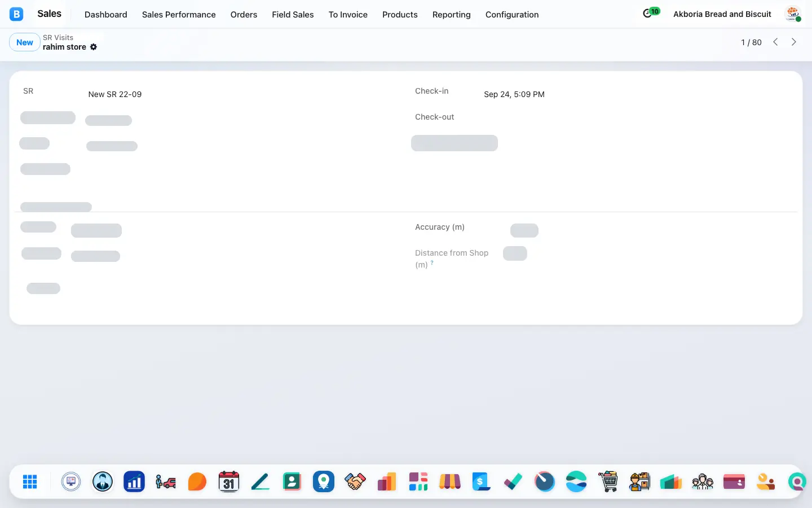Click the New button
This screenshot has width=812, height=508.
pos(25,42)
